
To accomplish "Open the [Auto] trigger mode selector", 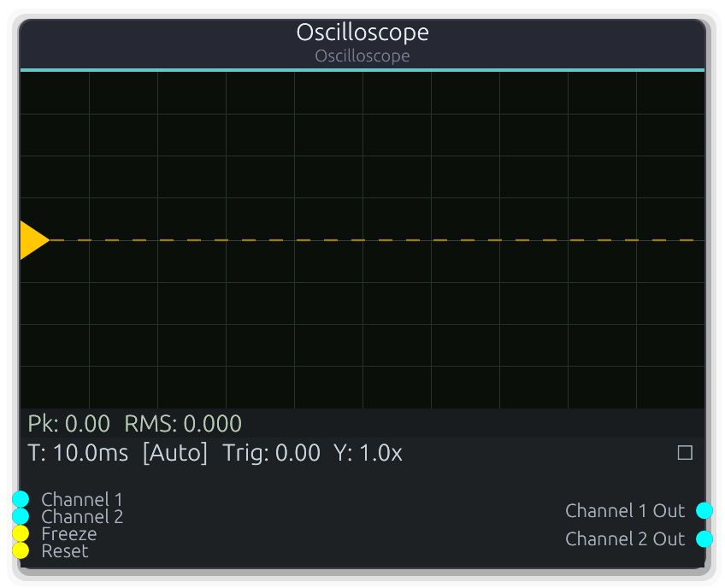I will coord(174,453).
